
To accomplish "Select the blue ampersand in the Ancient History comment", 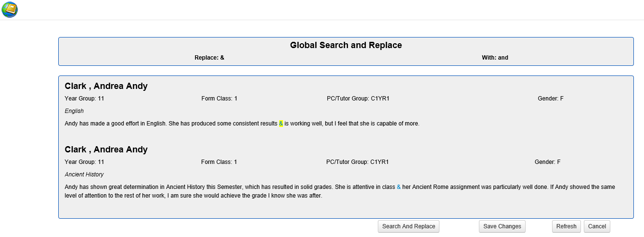I will [x=399, y=187].
